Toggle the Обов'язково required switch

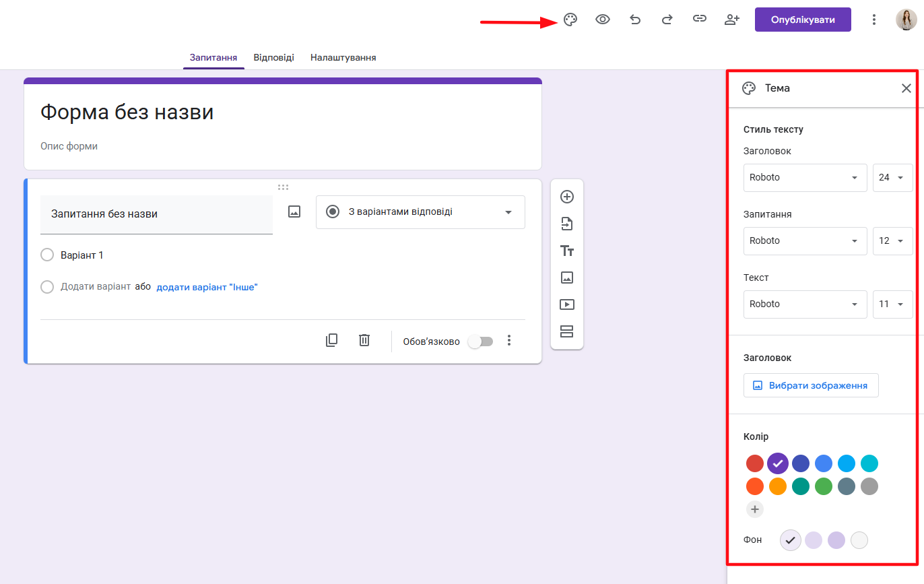point(481,342)
